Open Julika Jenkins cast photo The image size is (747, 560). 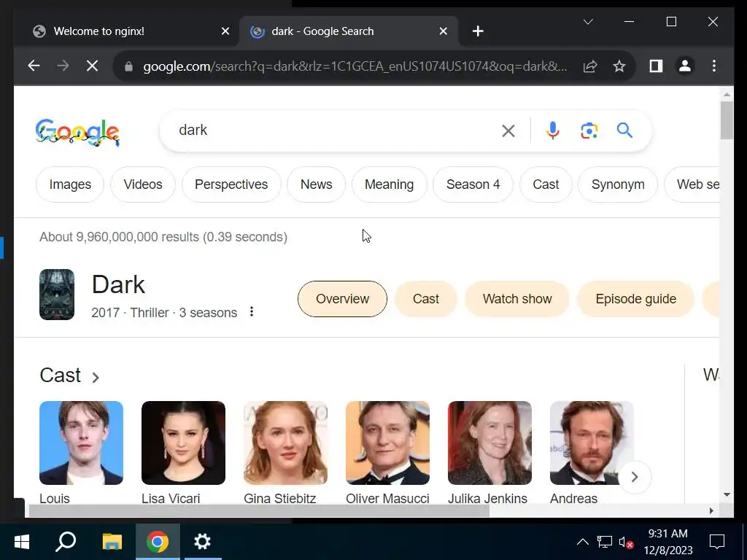[x=489, y=443]
